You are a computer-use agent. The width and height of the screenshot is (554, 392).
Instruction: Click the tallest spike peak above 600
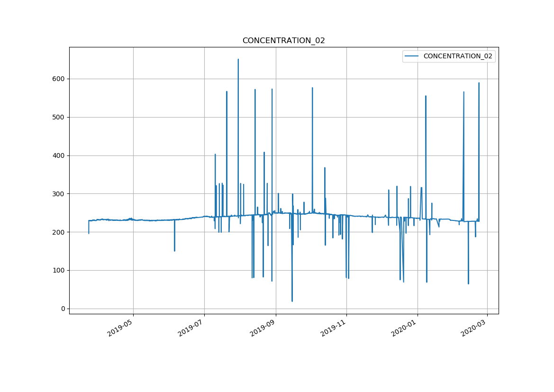238,60
